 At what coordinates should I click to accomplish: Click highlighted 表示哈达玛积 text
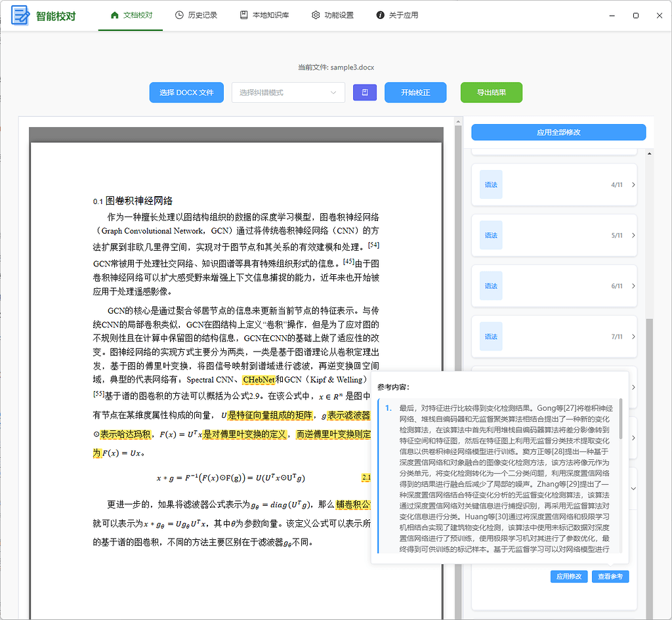125,434
